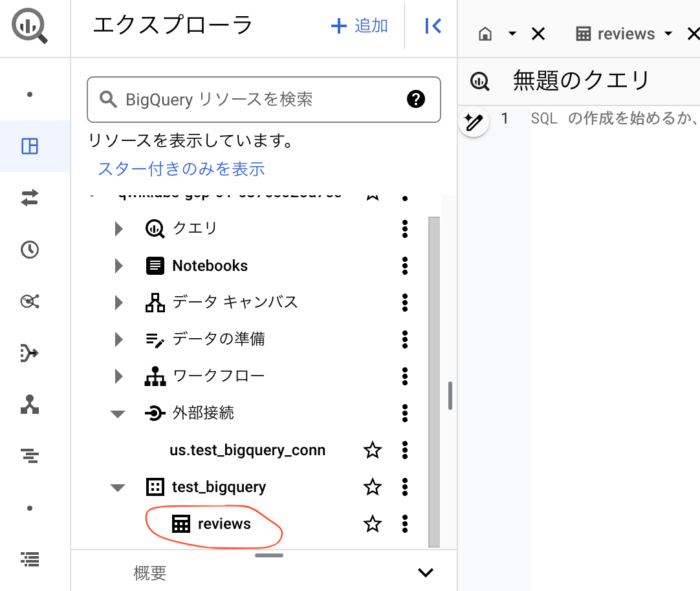Open the BigQuery logo home icon
Viewport: 700px width, 591px height.
[30, 26]
